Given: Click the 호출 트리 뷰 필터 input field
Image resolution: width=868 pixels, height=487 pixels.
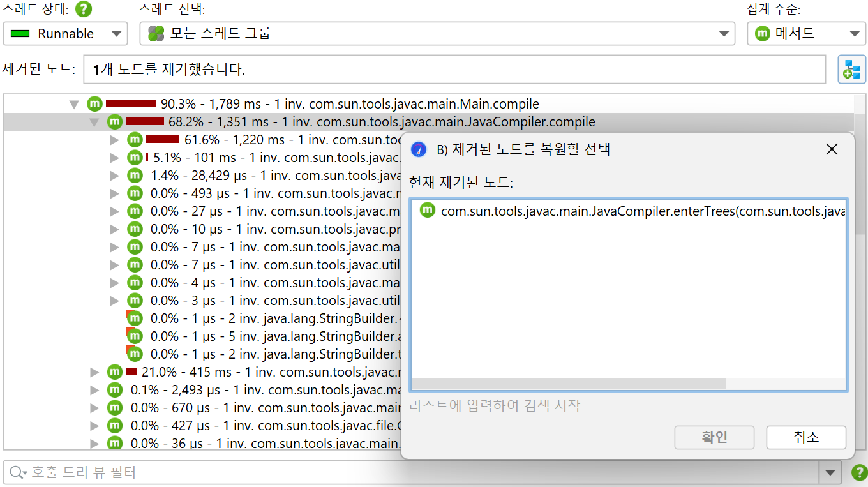Looking at the screenshot, I should (x=424, y=473).
